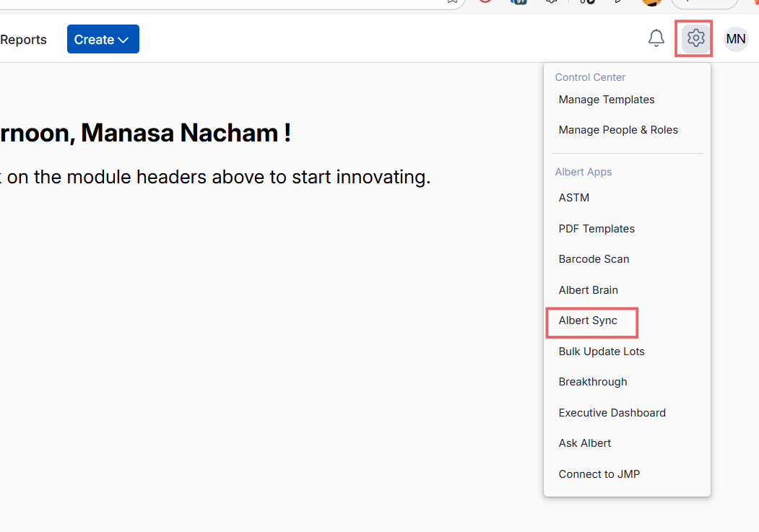Open the Reports module tab
This screenshot has height=532, width=759.
click(x=23, y=40)
